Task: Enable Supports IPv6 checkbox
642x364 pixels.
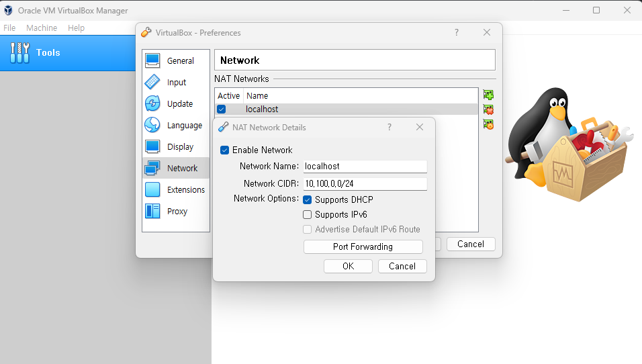Action: (x=307, y=214)
